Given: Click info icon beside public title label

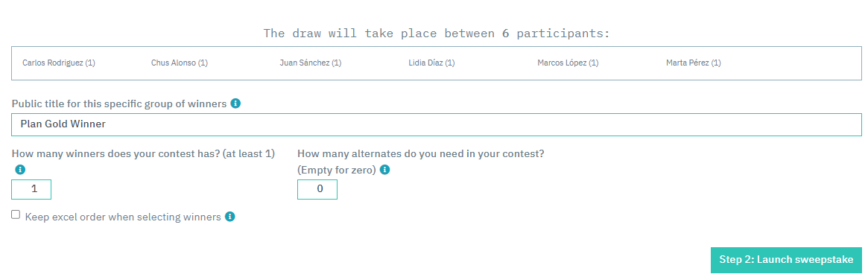Looking at the screenshot, I should pos(235,104).
